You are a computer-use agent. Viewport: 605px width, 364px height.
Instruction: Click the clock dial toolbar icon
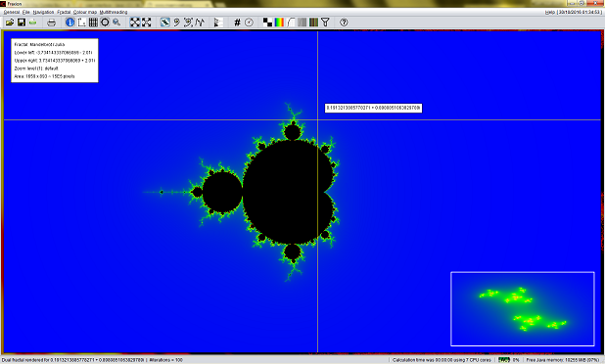249,23
